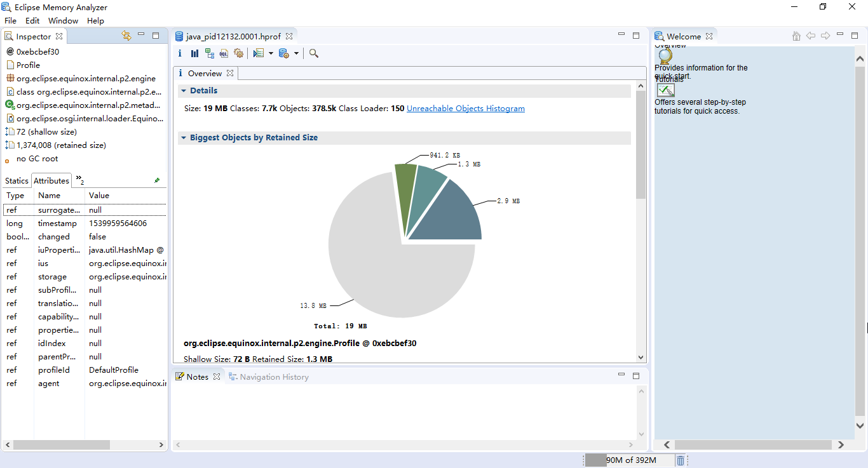Close the Welcome view tab

[x=709, y=37]
